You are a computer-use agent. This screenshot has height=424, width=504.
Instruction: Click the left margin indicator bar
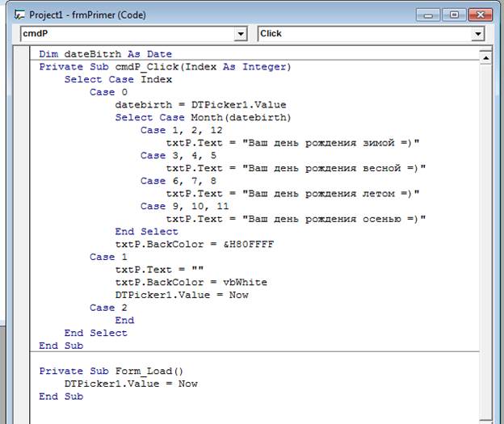tap(22, 235)
